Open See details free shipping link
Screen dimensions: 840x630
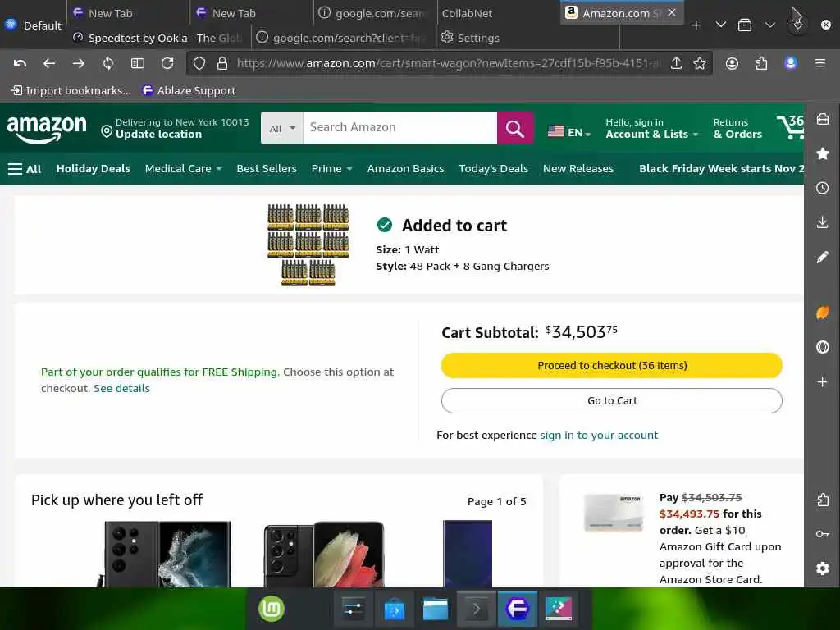[x=121, y=388]
